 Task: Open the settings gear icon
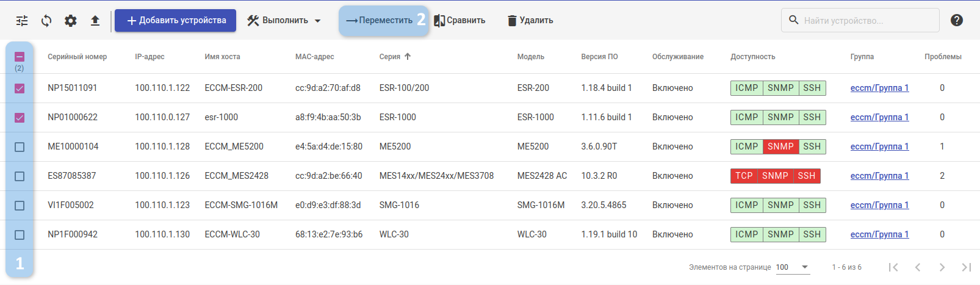click(x=71, y=21)
